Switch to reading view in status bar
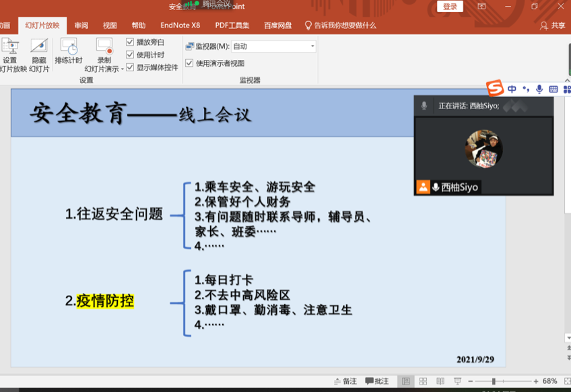 (x=440, y=381)
